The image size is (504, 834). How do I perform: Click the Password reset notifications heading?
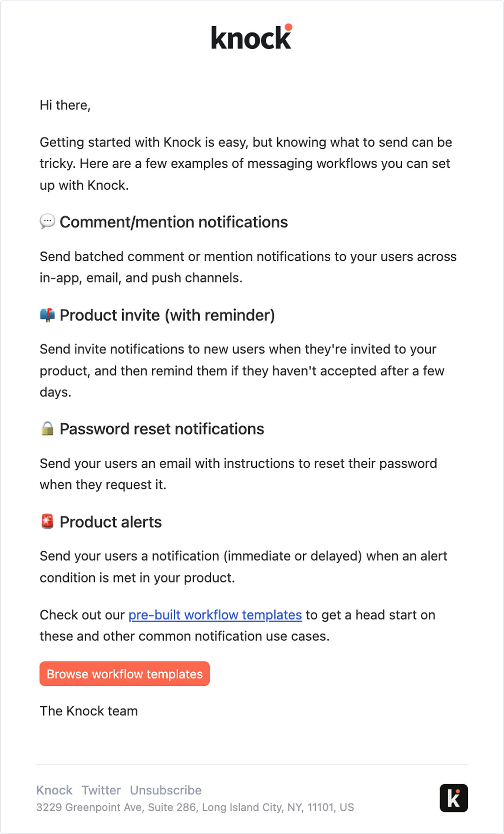coord(162,429)
